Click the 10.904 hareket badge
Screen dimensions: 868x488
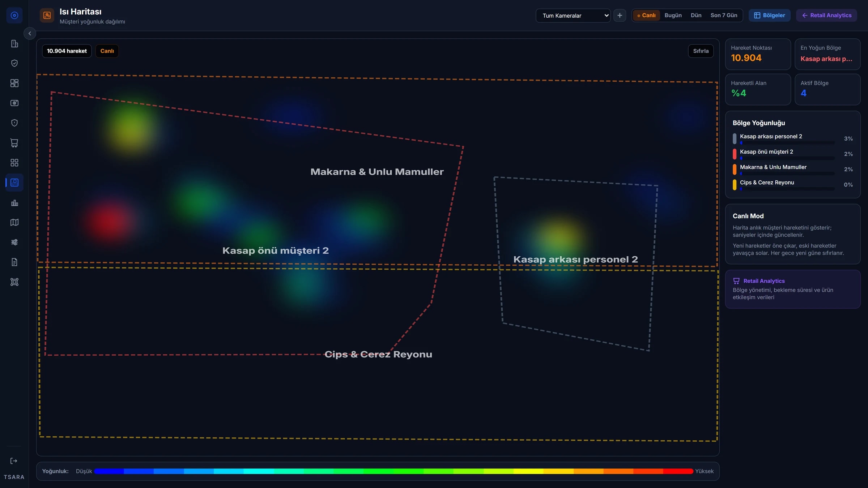point(67,51)
